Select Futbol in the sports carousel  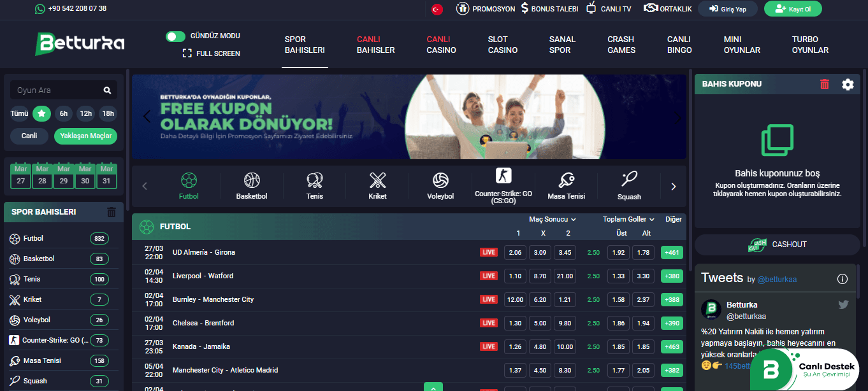pyautogui.click(x=189, y=186)
